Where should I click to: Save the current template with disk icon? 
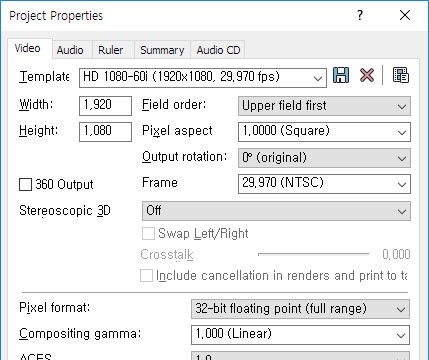pyautogui.click(x=341, y=75)
